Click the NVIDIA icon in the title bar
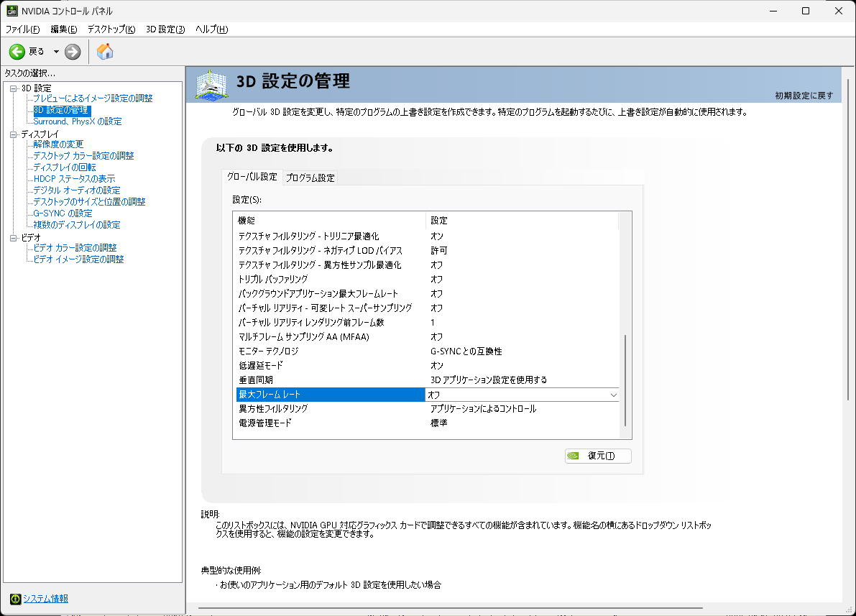856x616 pixels. (x=11, y=10)
